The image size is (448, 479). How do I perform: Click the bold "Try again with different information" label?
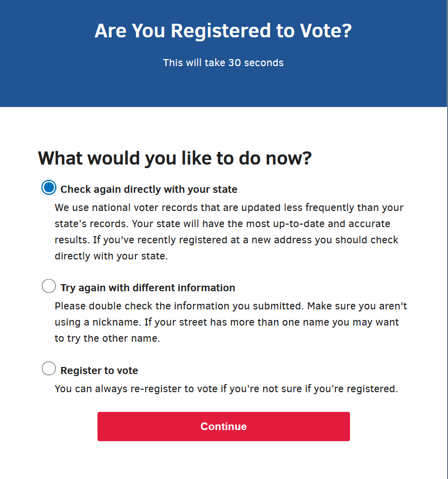pos(147,288)
